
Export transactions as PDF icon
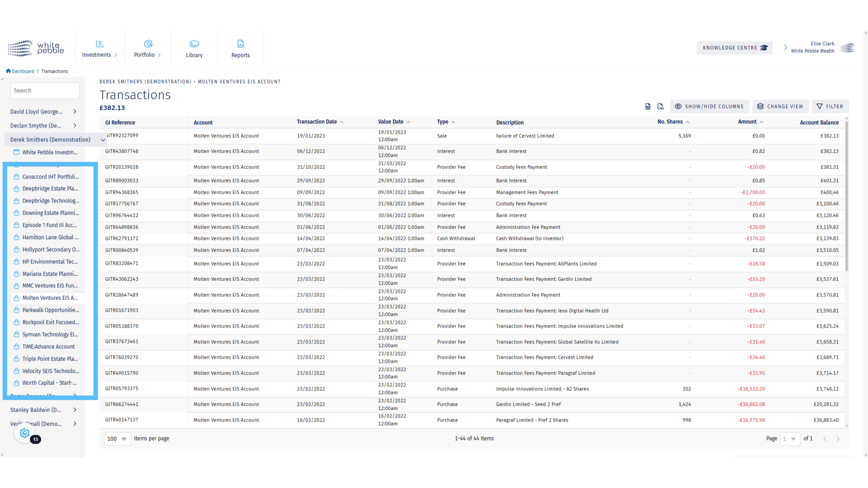[x=660, y=107]
